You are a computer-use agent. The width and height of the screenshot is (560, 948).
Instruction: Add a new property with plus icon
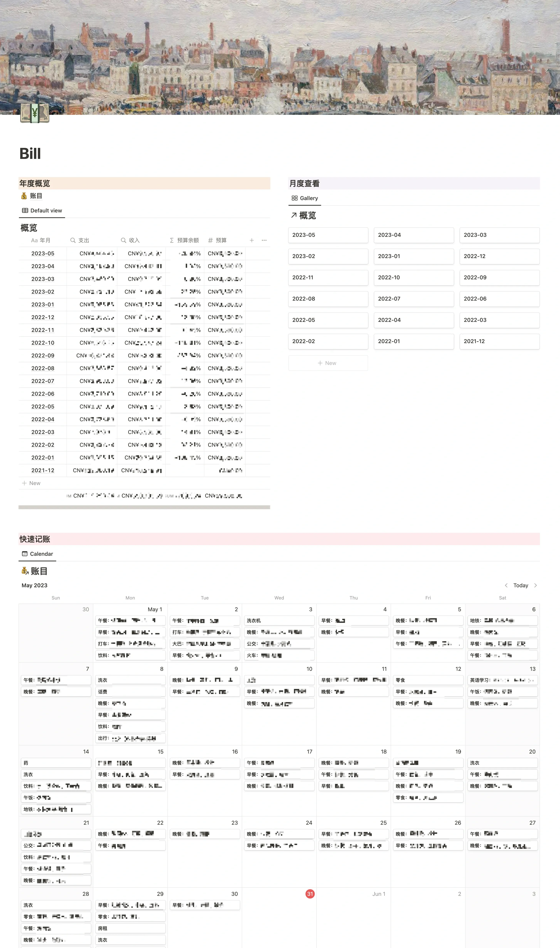pos(252,240)
